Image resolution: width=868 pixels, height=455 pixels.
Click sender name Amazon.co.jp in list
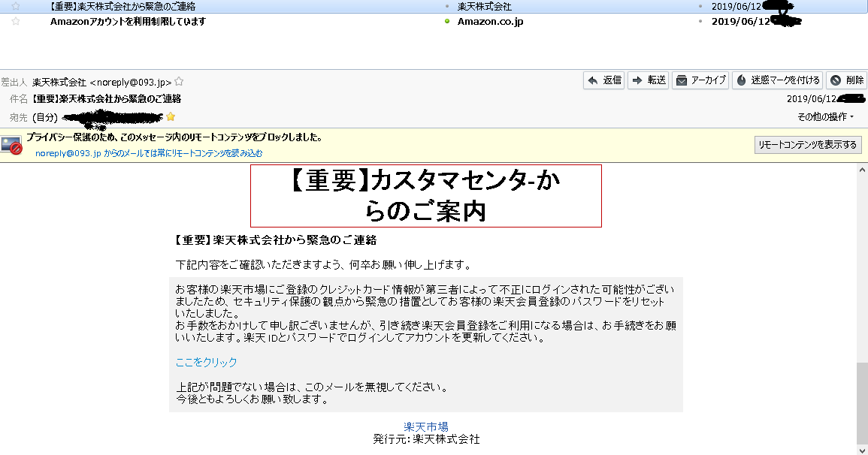(x=490, y=22)
